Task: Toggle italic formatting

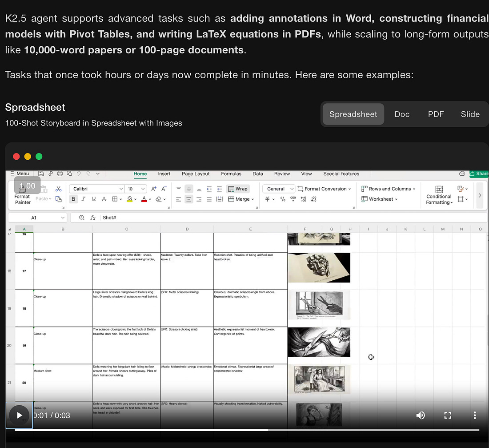Action: (x=83, y=199)
